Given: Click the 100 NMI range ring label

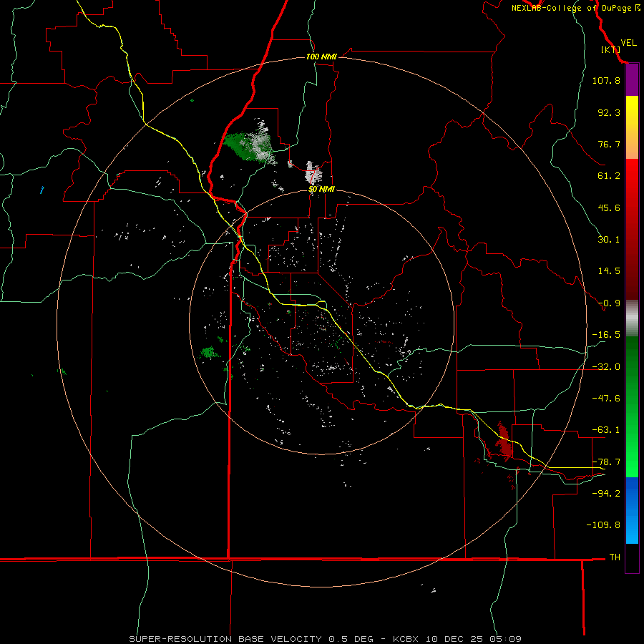Looking at the screenshot, I should (x=321, y=57).
